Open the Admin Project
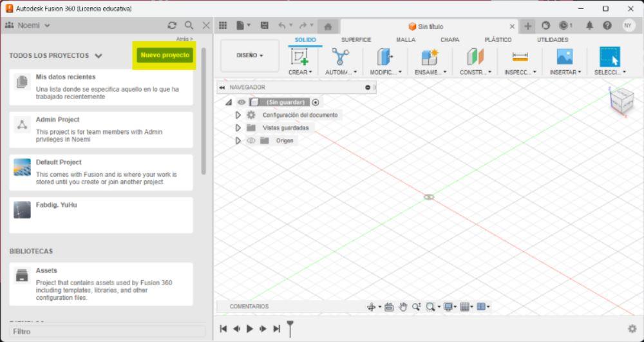Viewport: 644px width, 342px height. point(101,129)
